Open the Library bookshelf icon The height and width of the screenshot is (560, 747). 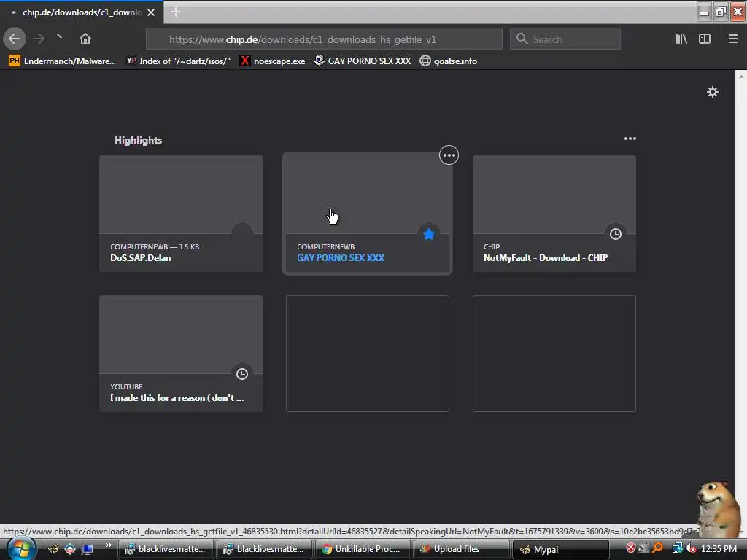tap(681, 39)
